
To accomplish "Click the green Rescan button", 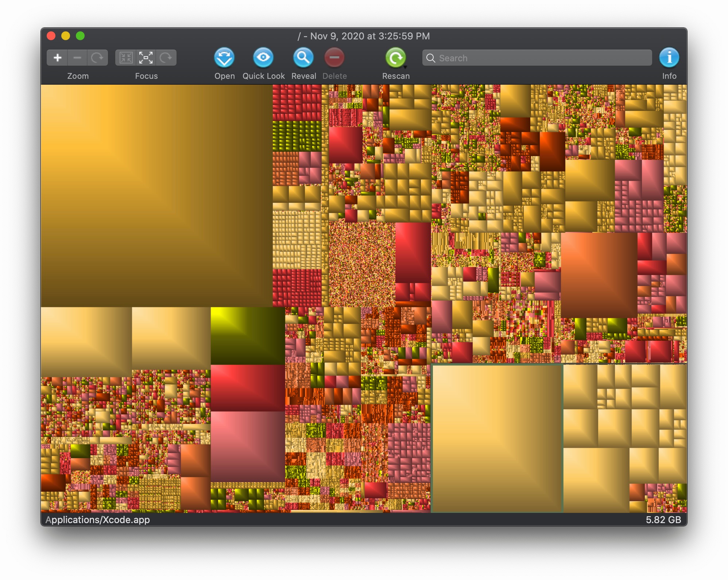I will pyautogui.click(x=395, y=58).
